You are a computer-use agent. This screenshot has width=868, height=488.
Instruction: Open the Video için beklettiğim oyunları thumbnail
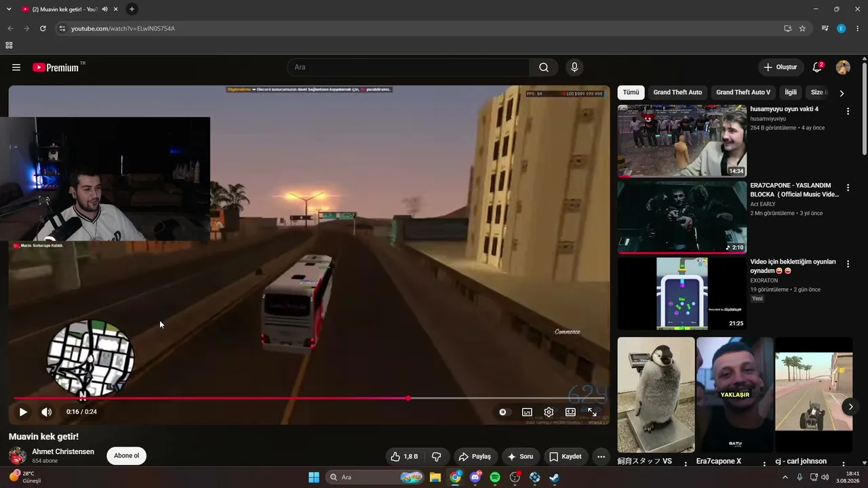[682, 293]
